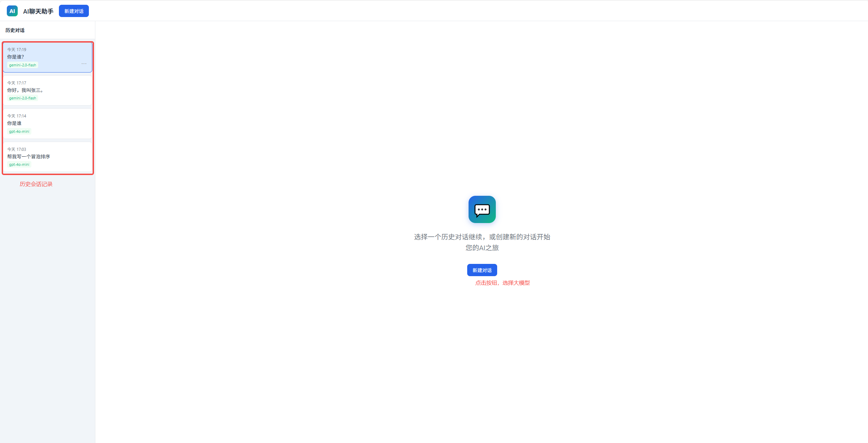The image size is (868, 443).
Task: Click gpt-4o-mini tag on 帮我写一个冒泡排序 conversation
Action: tap(19, 164)
